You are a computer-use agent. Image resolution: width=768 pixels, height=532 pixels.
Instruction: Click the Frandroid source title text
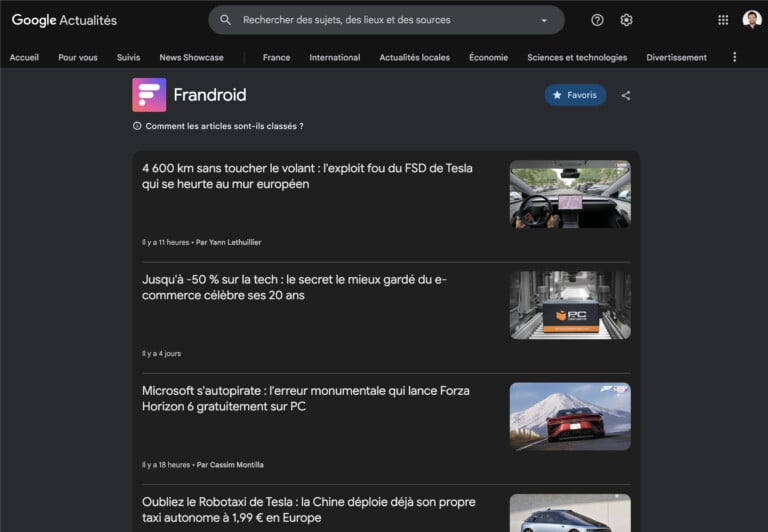(x=210, y=95)
